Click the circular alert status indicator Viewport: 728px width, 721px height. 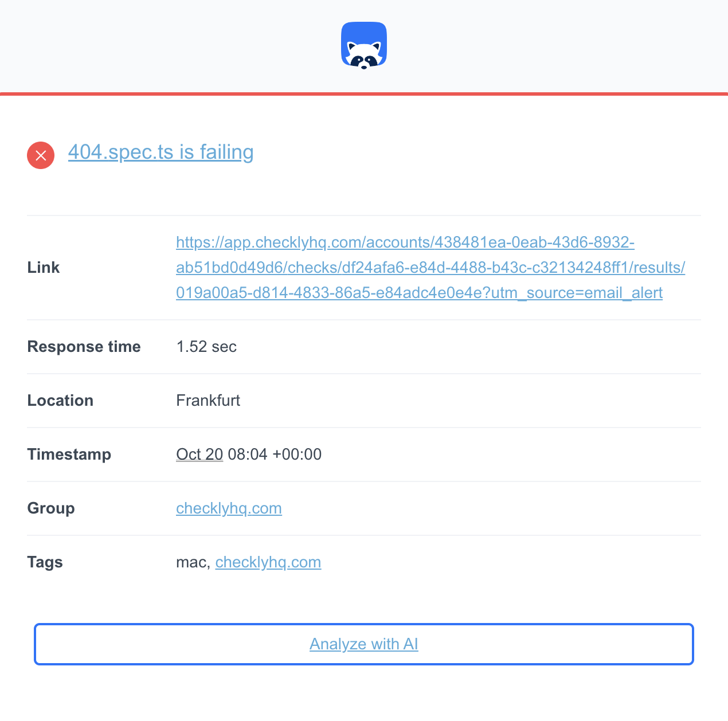pyautogui.click(x=40, y=155)
